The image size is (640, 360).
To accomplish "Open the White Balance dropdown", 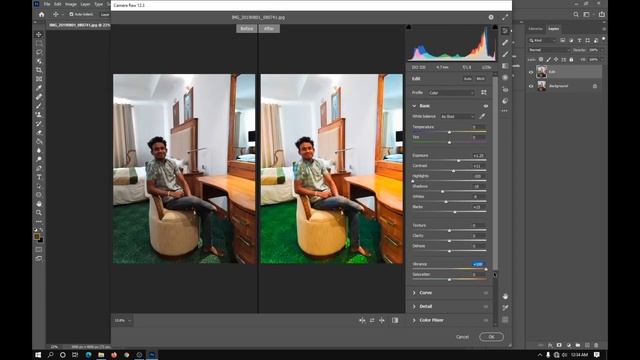I will [457, 116].
